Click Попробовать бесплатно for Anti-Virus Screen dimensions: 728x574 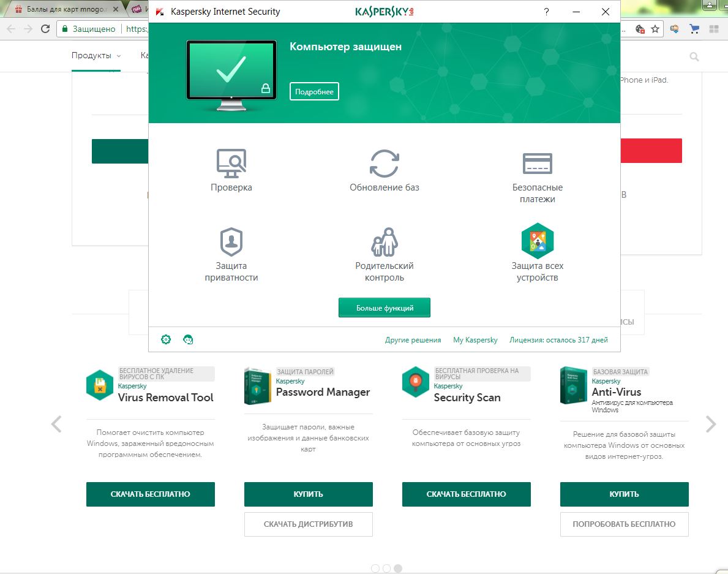click(624, 524)
